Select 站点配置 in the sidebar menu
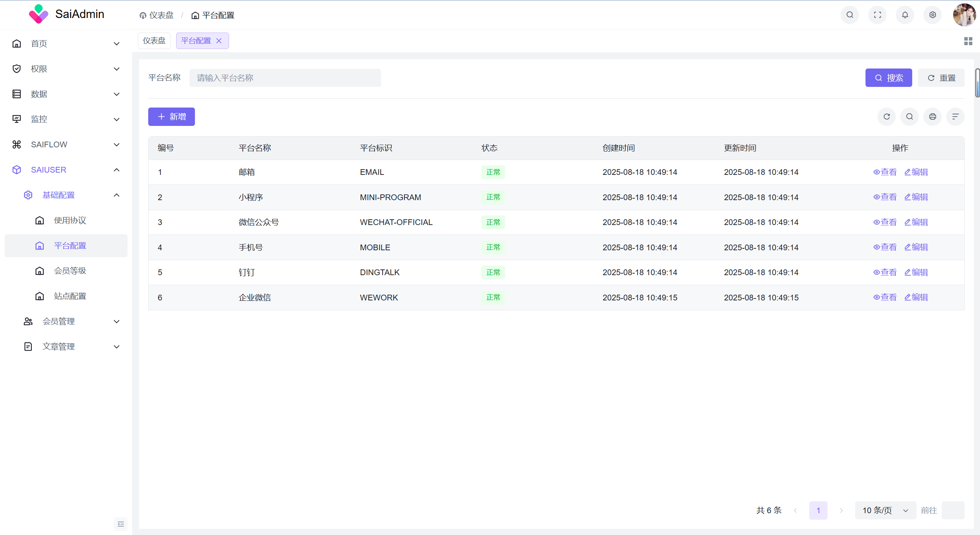This screenshot has height=535, width=980. pos(70,296)
